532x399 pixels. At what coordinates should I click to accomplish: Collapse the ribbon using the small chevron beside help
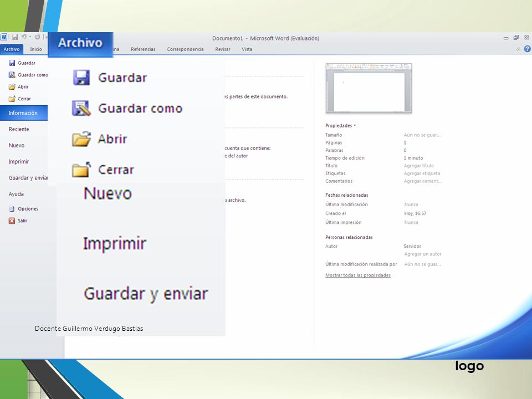(x=519, y=49)
